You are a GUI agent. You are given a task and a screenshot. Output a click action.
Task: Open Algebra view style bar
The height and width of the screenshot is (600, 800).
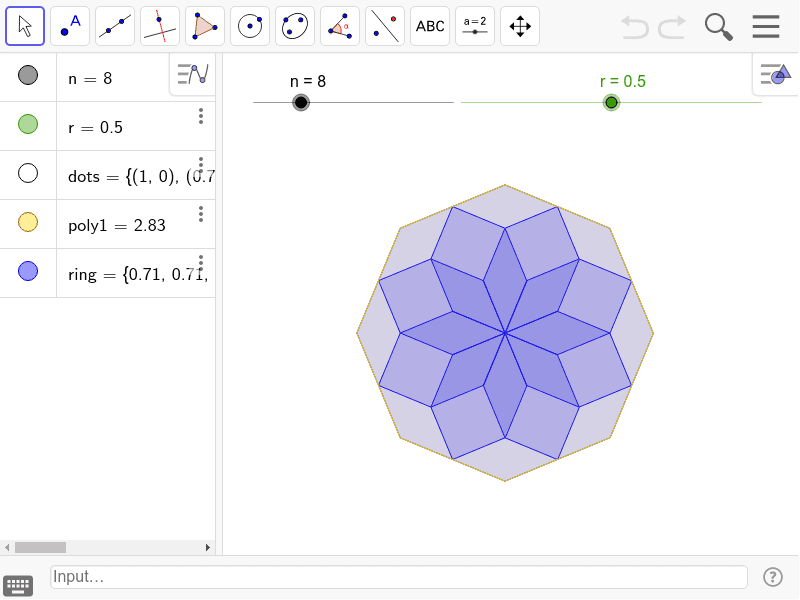click(192, 74)
